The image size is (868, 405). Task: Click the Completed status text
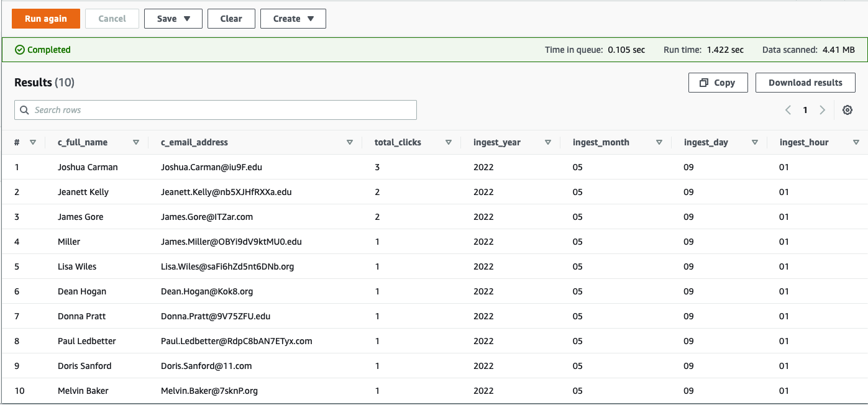pyautogui.click(x=49, y=50)
